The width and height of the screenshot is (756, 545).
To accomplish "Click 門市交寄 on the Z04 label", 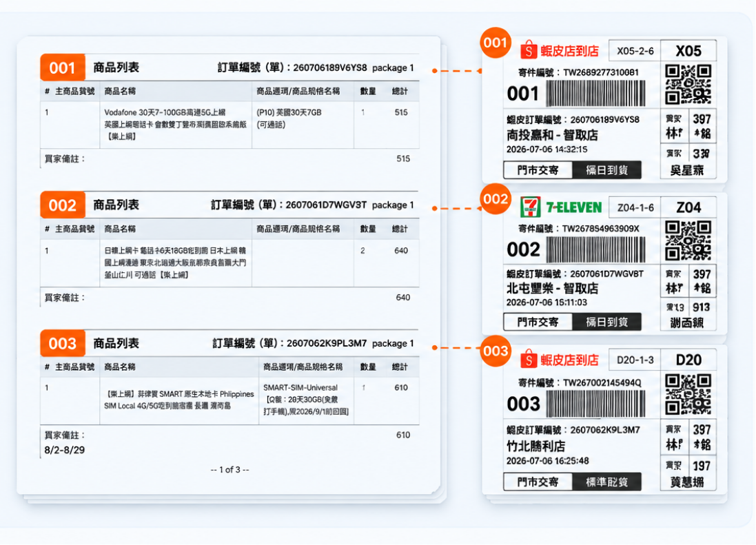I will click(538, 322).
